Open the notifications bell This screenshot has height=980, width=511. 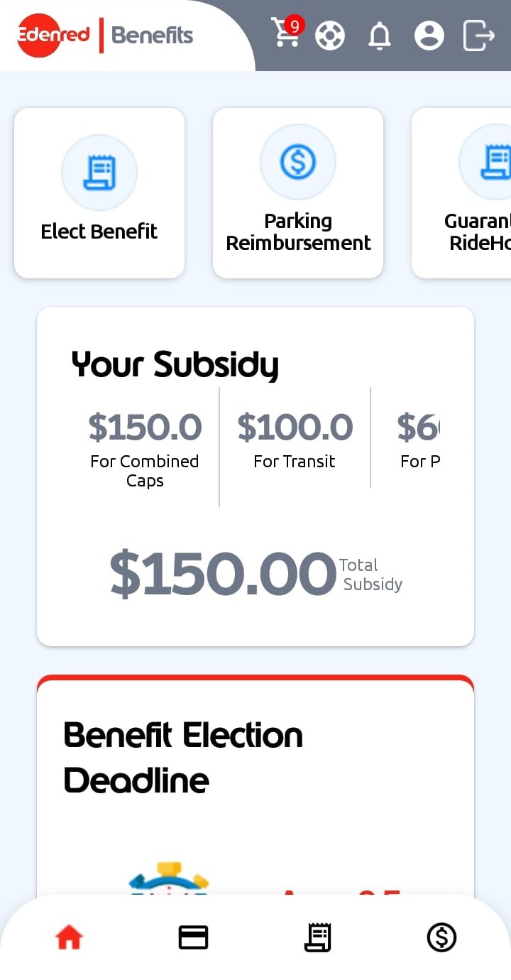[380, 35]
